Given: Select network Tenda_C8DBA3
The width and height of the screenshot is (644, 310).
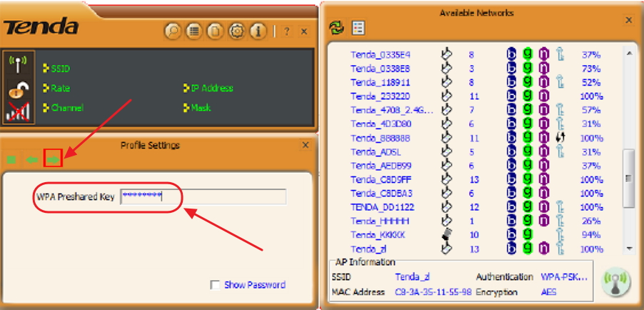Looking at the screenshot, I should [x=381, y=194].
